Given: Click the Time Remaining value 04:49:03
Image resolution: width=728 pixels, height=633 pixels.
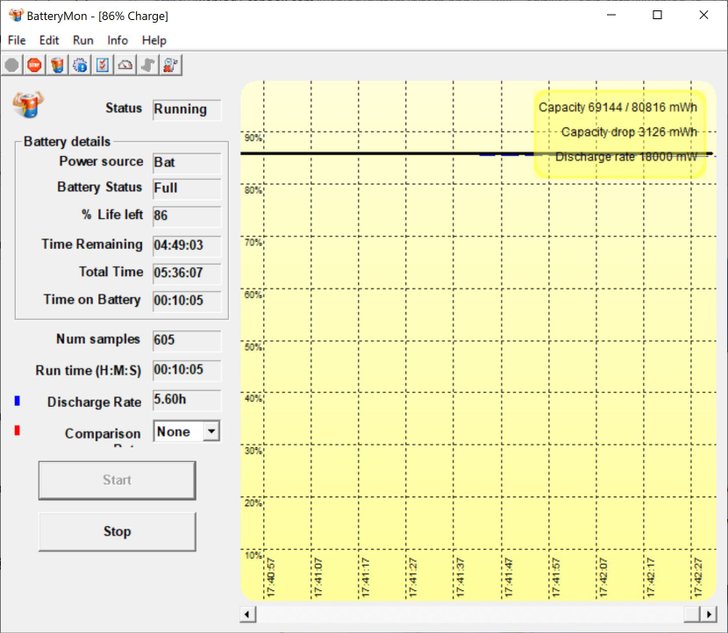Looking at the screenshot, I should point(187,245).
